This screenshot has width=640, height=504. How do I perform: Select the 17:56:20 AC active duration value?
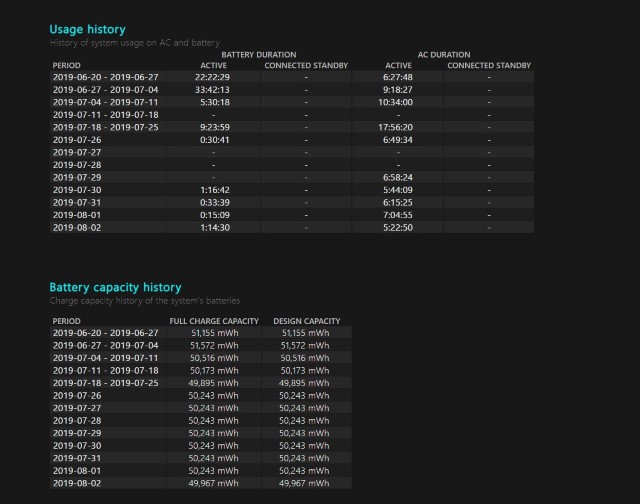(x=398, y=127)
